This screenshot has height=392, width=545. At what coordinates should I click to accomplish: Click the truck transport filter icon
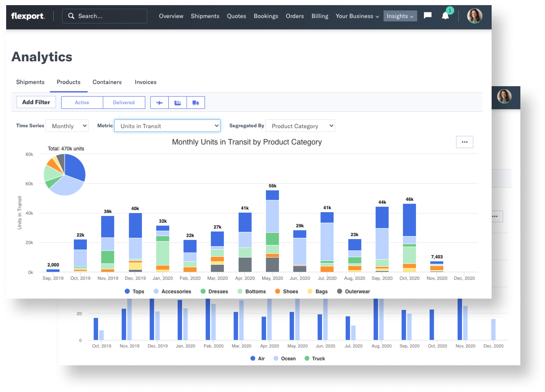[x=196, y=103]
